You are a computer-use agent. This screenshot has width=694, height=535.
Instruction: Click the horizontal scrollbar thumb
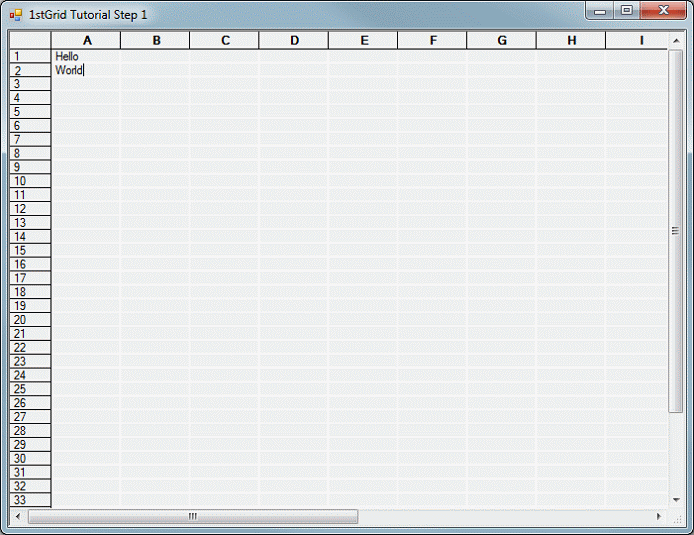[x=193, y=516]
